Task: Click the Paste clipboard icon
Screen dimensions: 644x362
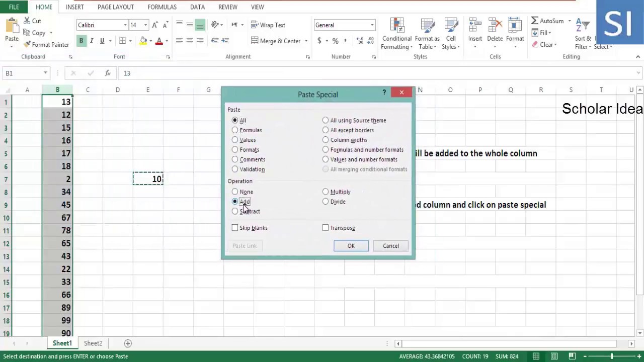Action: pyautogui.click(x=12, y=25)
